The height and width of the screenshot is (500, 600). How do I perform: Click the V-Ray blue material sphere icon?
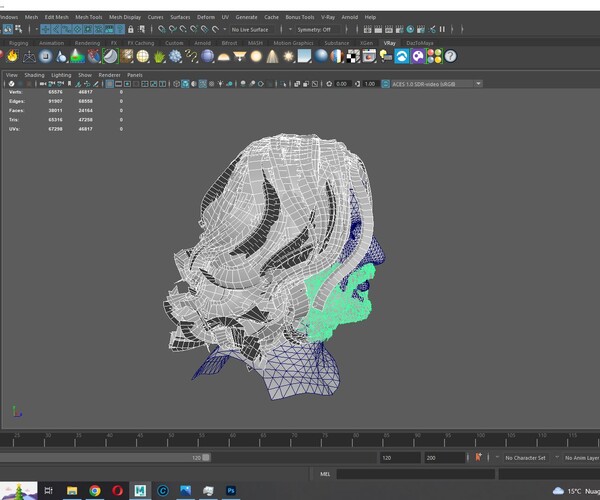pos(321,56)
